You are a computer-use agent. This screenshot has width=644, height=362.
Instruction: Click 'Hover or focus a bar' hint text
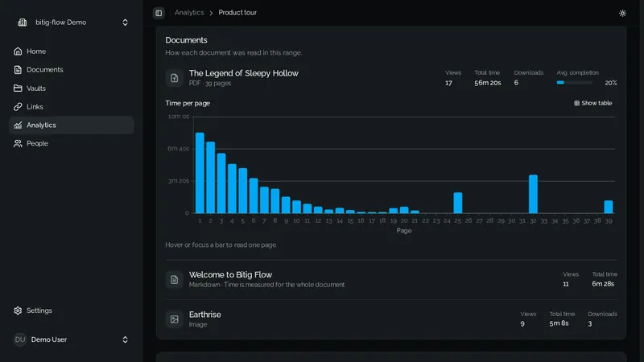(221, 245)
